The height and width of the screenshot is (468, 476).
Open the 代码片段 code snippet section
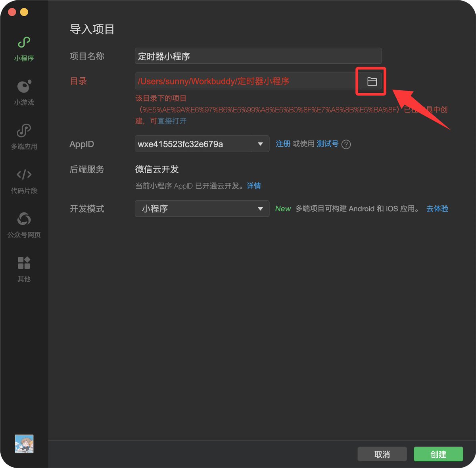coord(24,181)
